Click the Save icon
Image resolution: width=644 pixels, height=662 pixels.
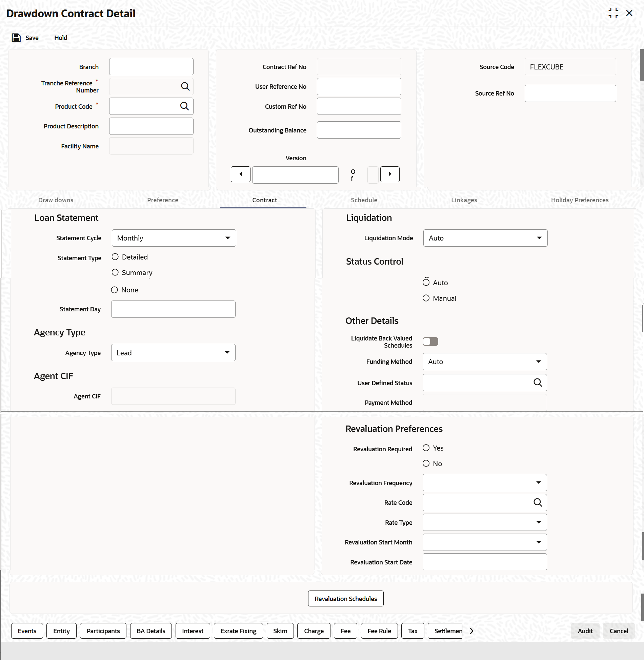coord(16,38)
